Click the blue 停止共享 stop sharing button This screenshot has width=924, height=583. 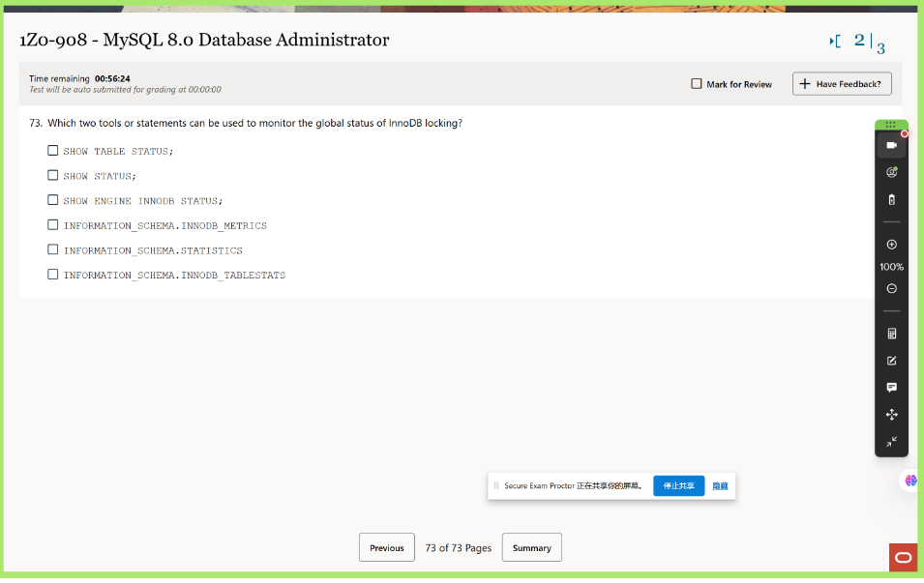[679, 485]
